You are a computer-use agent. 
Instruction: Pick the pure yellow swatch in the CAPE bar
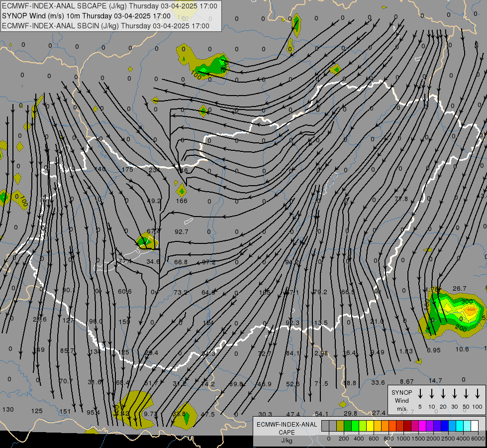pos(370,426)
